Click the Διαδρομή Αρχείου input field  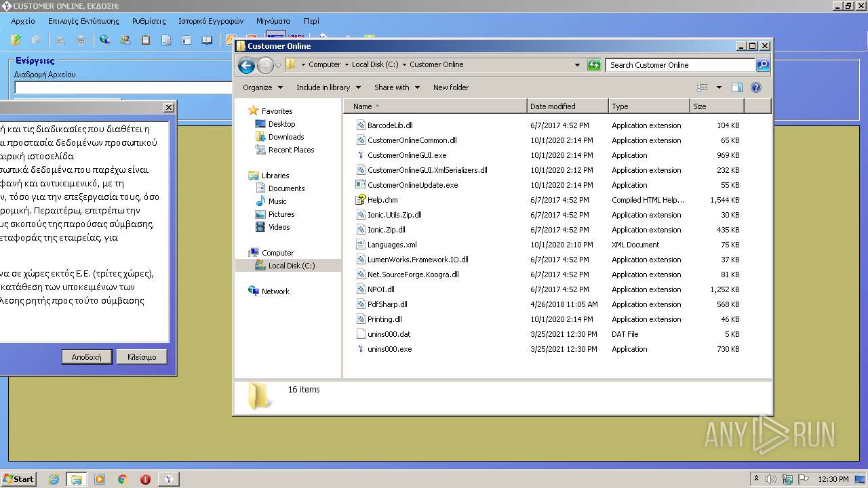tap(123, 88)
